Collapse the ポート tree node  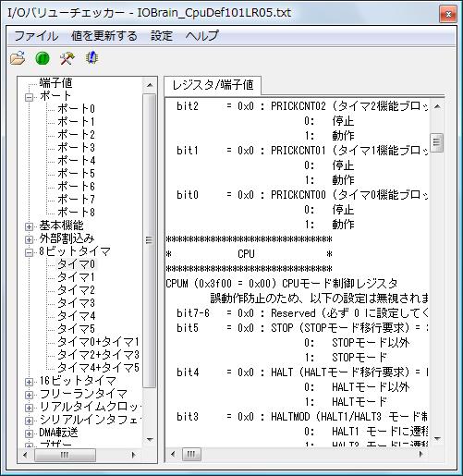tap(29, 97)
